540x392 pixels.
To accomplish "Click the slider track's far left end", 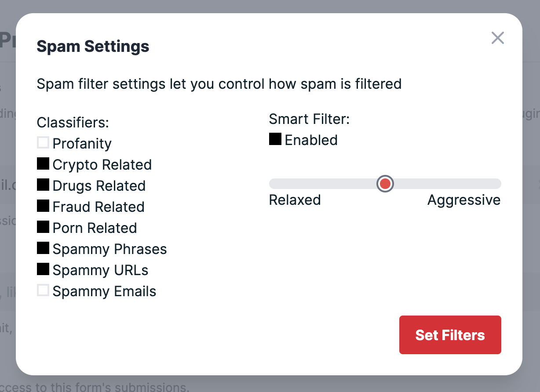I will pyautogui.click(x=273, y=184).
